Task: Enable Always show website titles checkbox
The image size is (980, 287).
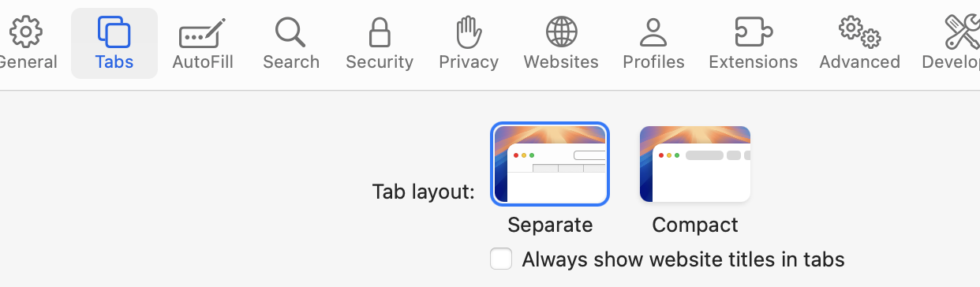Action: coord(501,259)
